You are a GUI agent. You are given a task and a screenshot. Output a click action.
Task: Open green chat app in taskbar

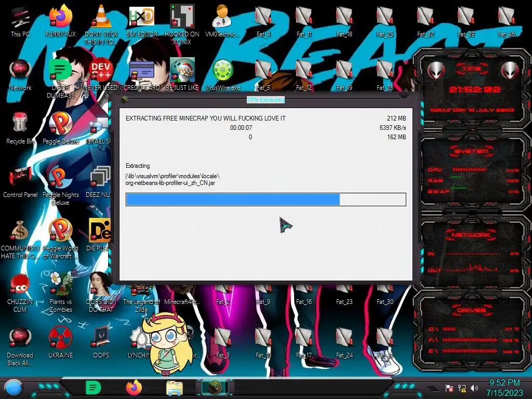(94, 388)
